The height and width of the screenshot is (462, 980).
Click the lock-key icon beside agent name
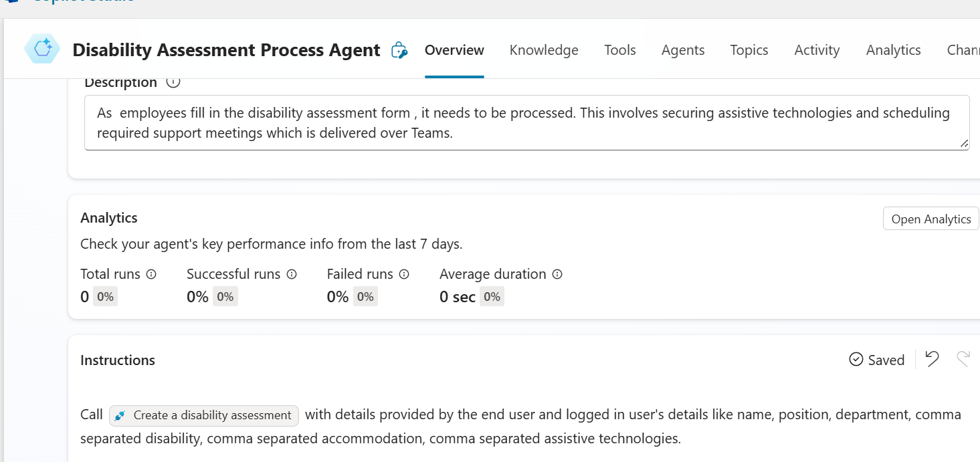(x=399, y=50)
